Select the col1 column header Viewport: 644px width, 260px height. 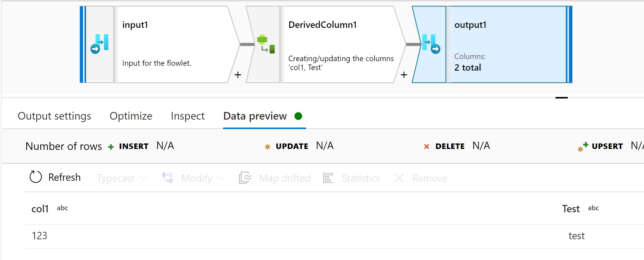40,209
